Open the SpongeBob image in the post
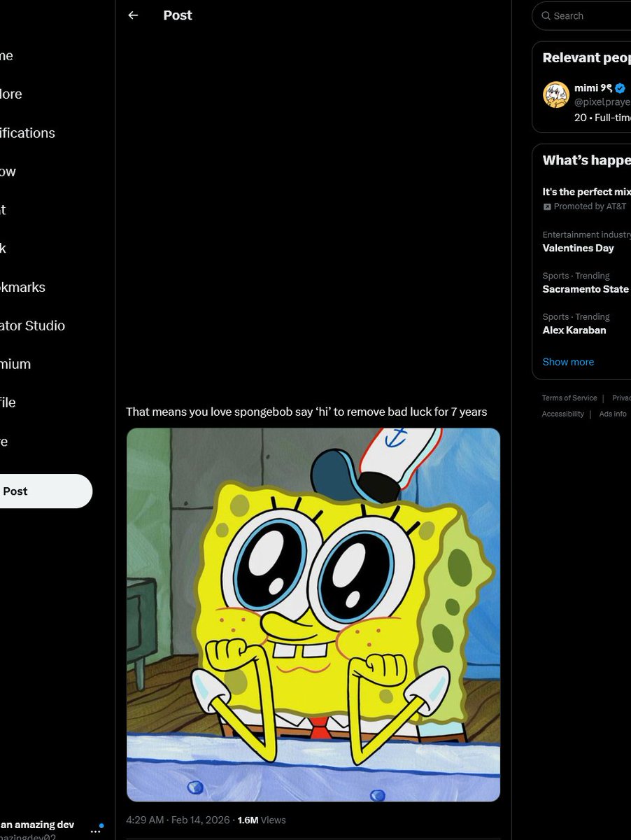 point(313,615)
